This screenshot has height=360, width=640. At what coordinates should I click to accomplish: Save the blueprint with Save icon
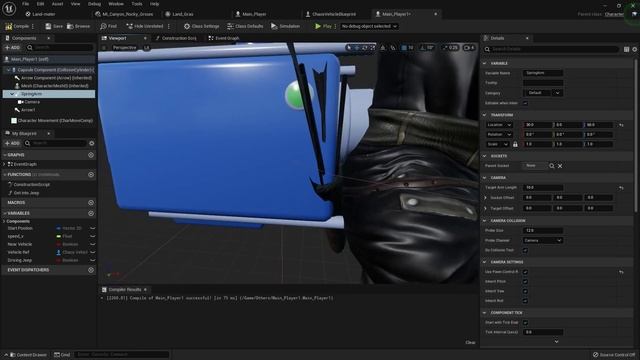53,26
